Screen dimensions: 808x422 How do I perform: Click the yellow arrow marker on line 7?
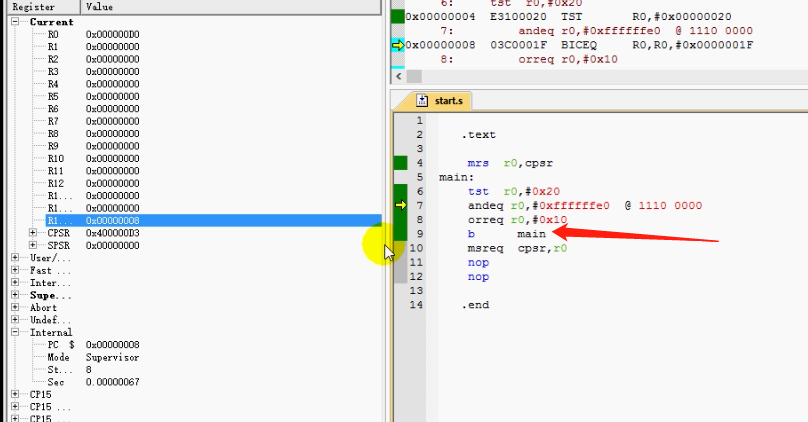coord(399,205)
